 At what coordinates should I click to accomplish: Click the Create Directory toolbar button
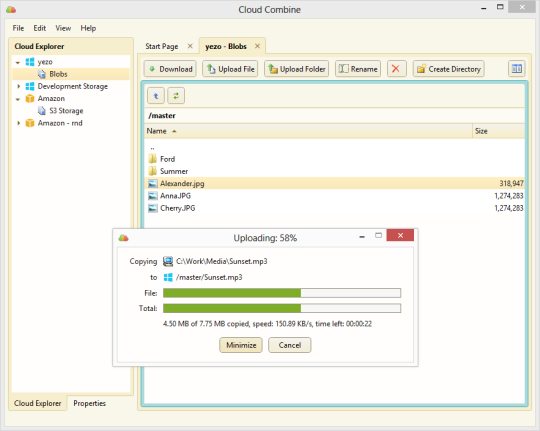coord(448,69)
